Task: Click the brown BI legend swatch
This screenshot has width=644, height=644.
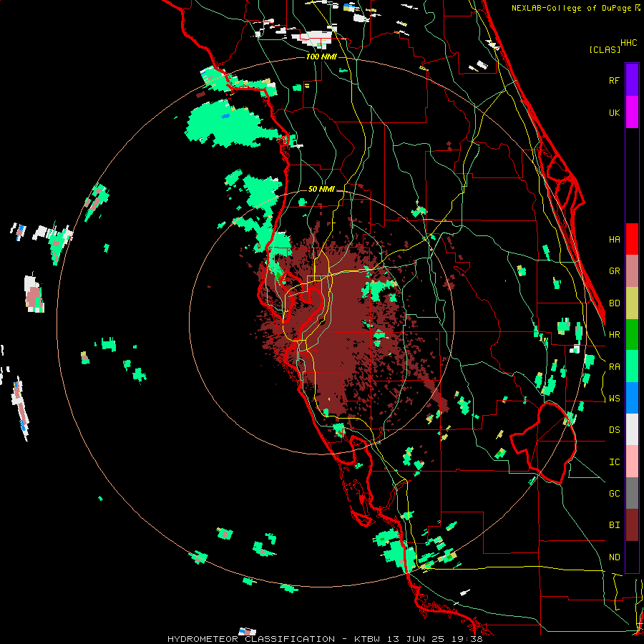Action: (632, 525)
